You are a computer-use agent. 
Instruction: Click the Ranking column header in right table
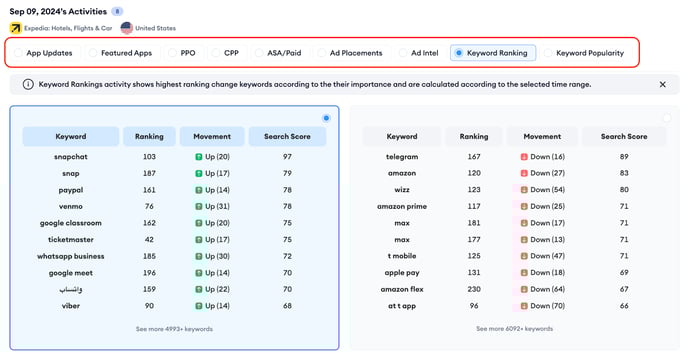tap(474, 136)
